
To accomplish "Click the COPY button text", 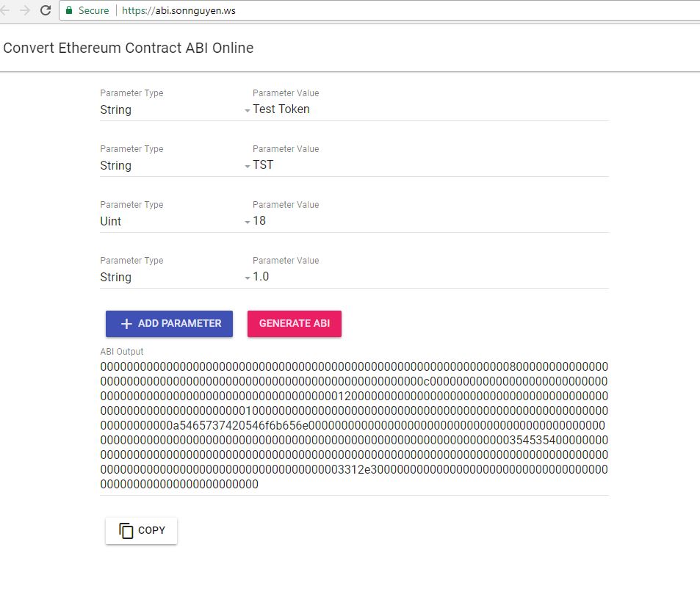I will tap(152, 530).
